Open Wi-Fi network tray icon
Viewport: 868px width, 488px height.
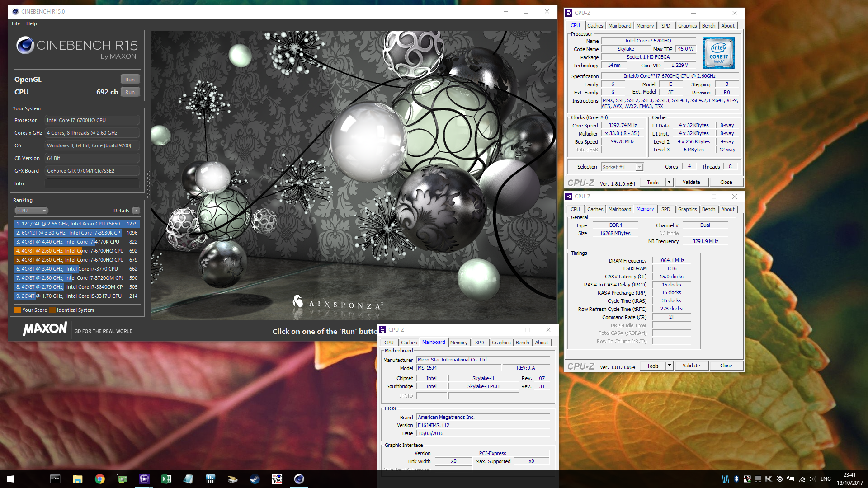[802, 479]
